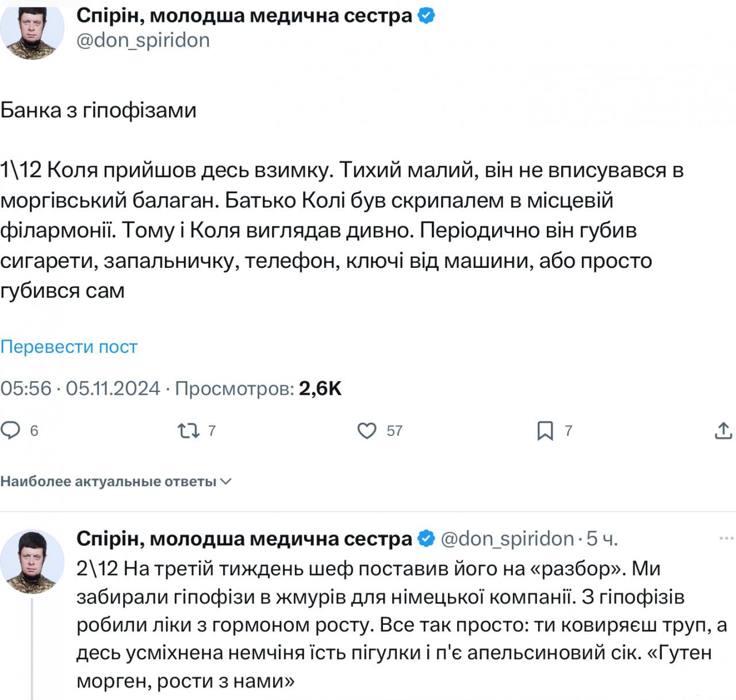Like the post with heart icon
Screen dimensions: 736x700
pos(367,430)
